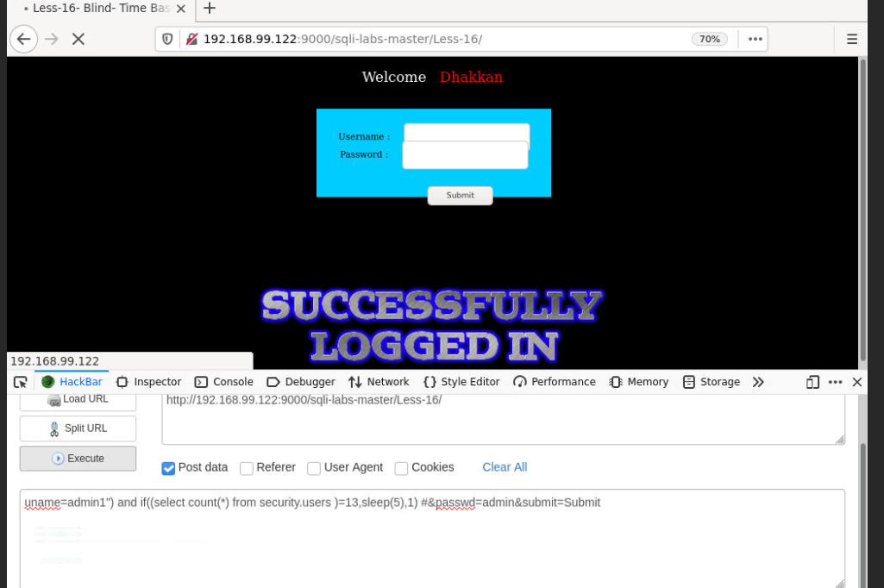Open the tracking protection shield icon
884x588 pixels.
pyautogui.click(x=167, y=39)
